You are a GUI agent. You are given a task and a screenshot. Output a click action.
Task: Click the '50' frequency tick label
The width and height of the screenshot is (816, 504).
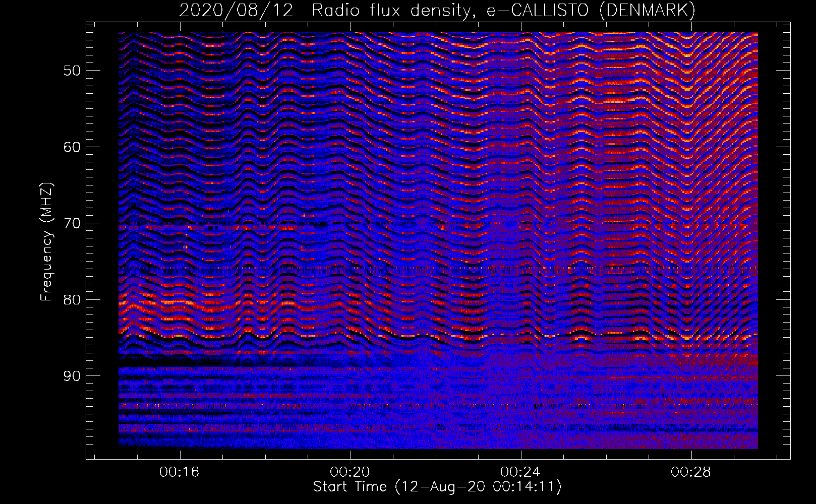coord(72,71)
